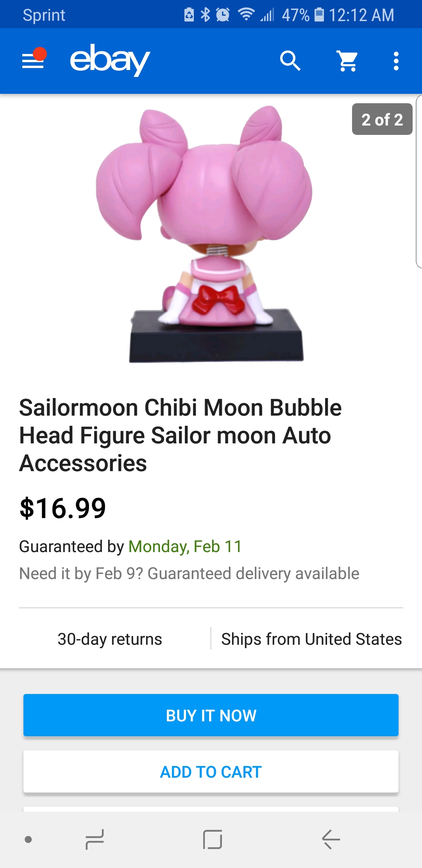Open the Monday, Feb 11 delivery link
422x868 pixels.
coord(185,546)
